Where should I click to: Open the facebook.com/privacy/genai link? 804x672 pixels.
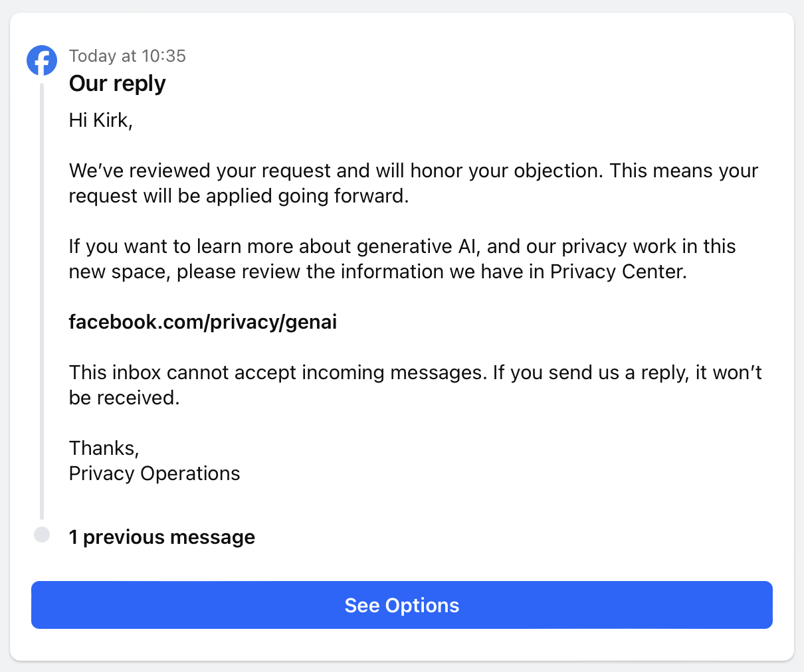(x=203, y=322)
